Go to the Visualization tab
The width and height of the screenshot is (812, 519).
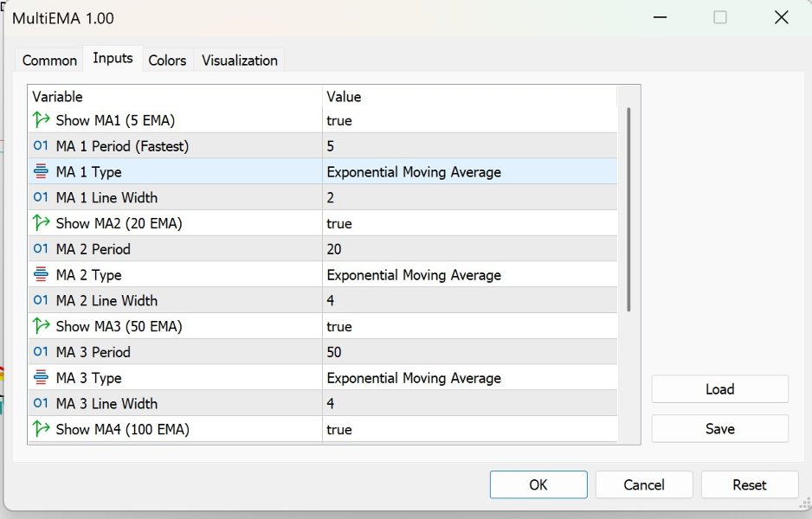coord(240,61)
